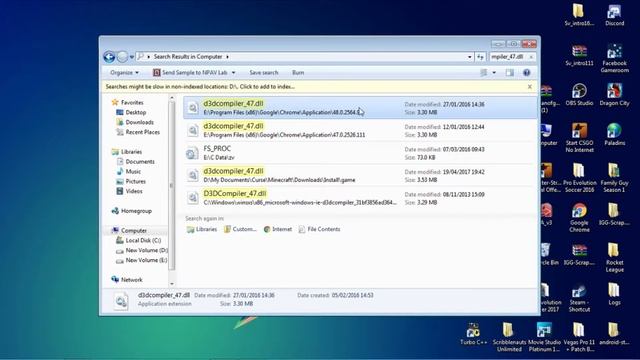Open Videos library in sidebar

tap(129, 191)
